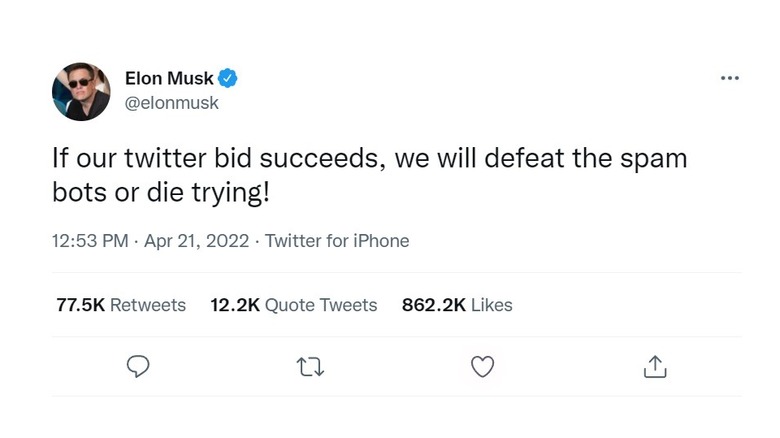Viewport: 780px width, 438px height.
Task: Click the reply speech bubble icon
Action: 139,367
